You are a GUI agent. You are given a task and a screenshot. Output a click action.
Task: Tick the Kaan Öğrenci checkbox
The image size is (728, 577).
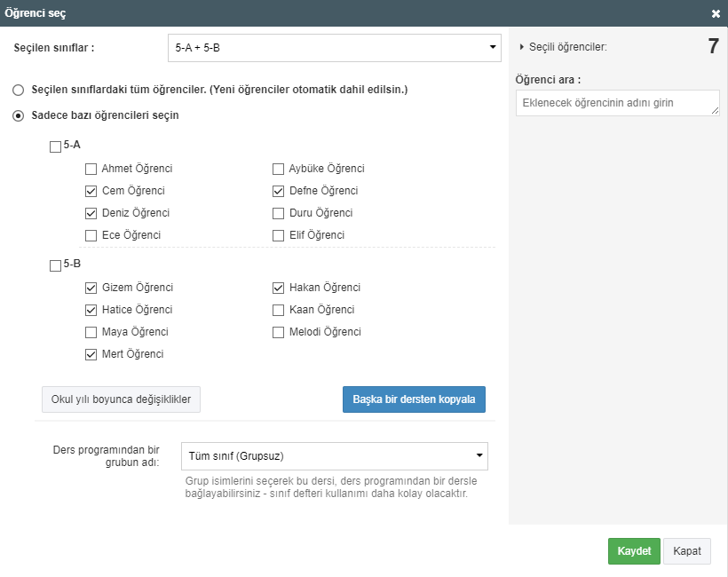click(x=279, y=310)
